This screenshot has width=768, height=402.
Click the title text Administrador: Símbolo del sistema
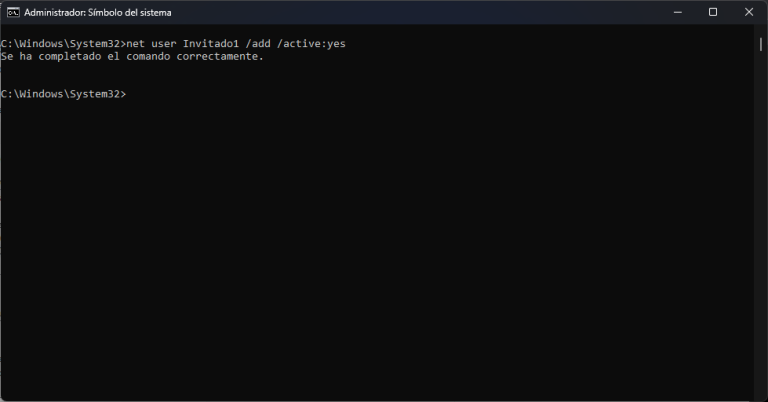click(x=98, y=13)
